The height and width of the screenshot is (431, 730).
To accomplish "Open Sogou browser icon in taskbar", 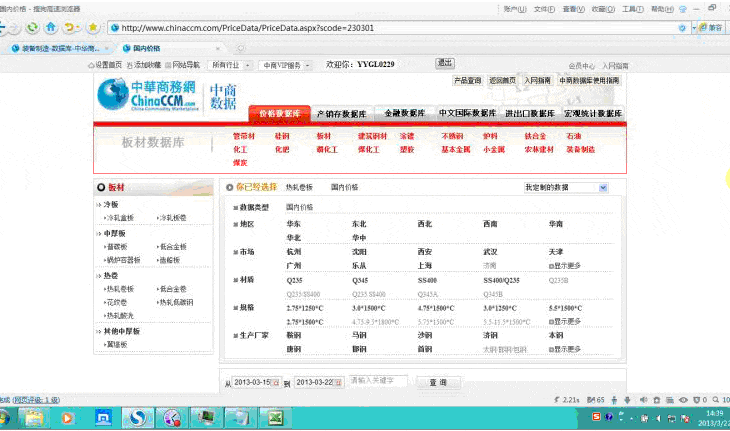I will tap(139, 416).
